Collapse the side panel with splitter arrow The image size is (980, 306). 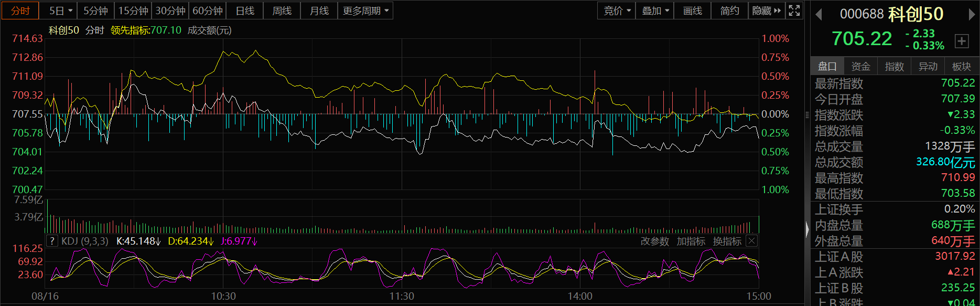click(807, 229)
